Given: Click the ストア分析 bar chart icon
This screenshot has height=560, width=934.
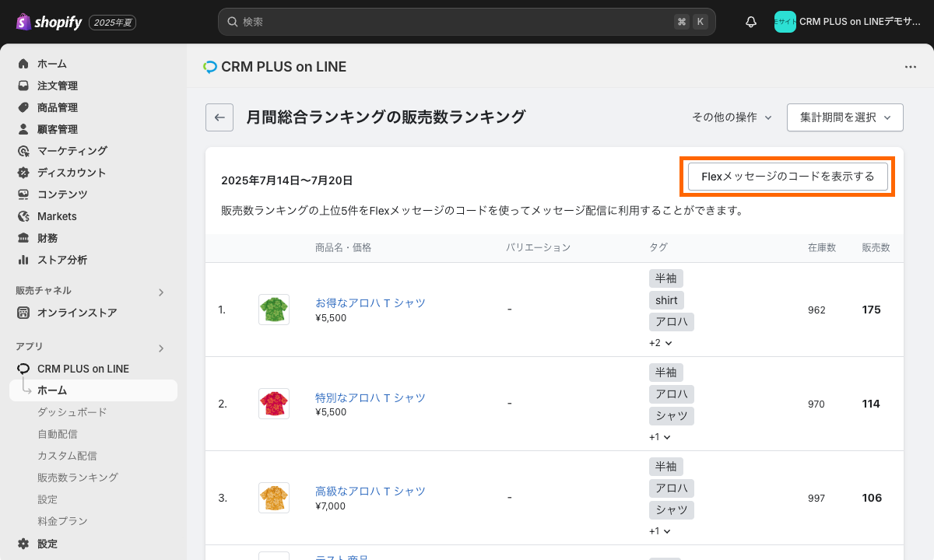Looking at the screenshot, I should [23, 260].
